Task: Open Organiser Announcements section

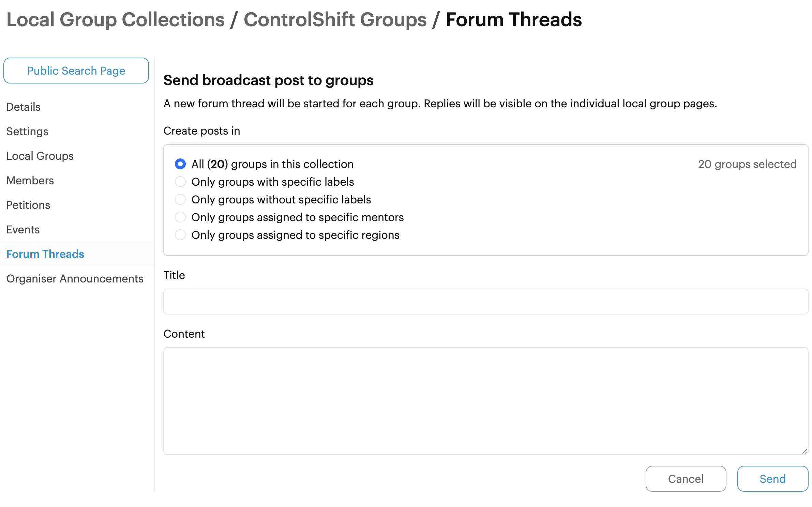Action: click(75, 278)
